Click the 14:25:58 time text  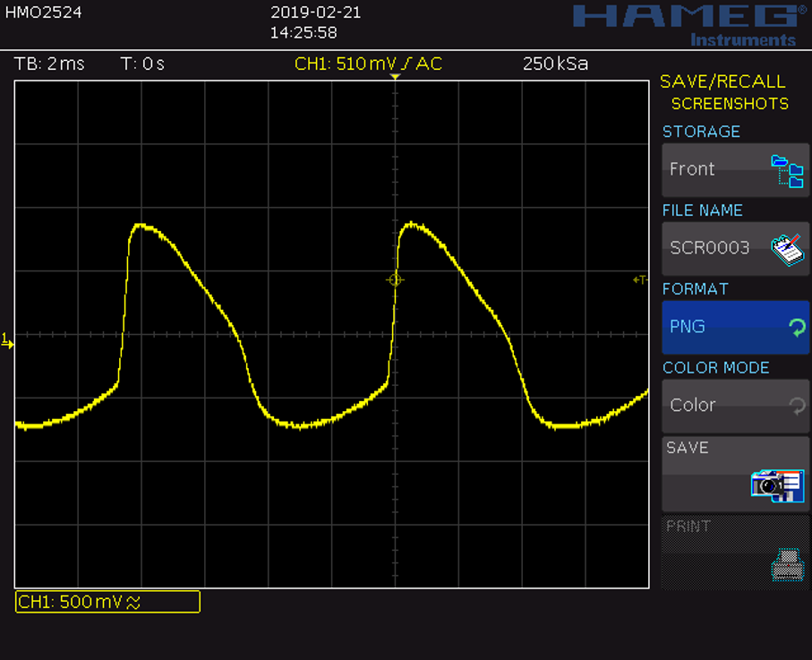[x=303, y=32]
